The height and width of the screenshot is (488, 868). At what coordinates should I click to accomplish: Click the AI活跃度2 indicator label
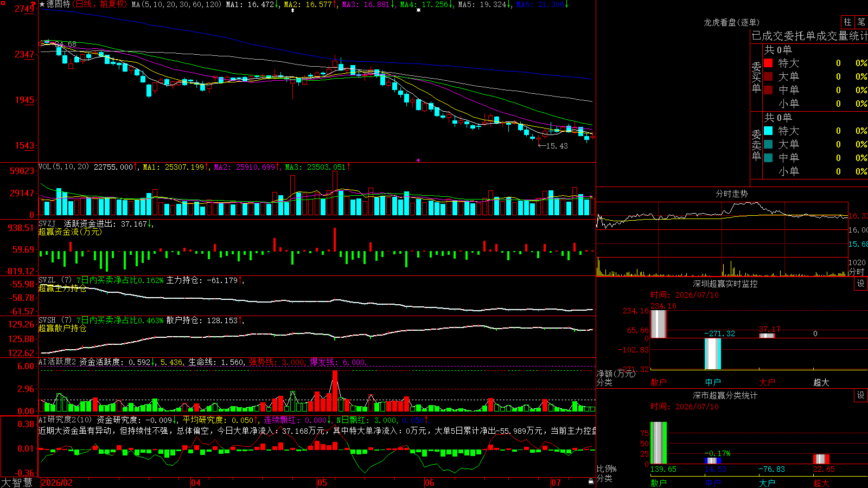[x=58, y=362]
